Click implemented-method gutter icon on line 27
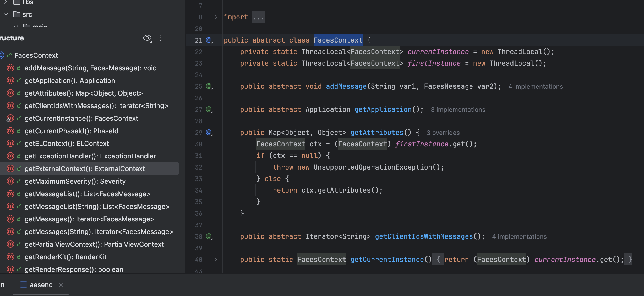Viewport: 644px width, 296px height. [x=209, y=109]
